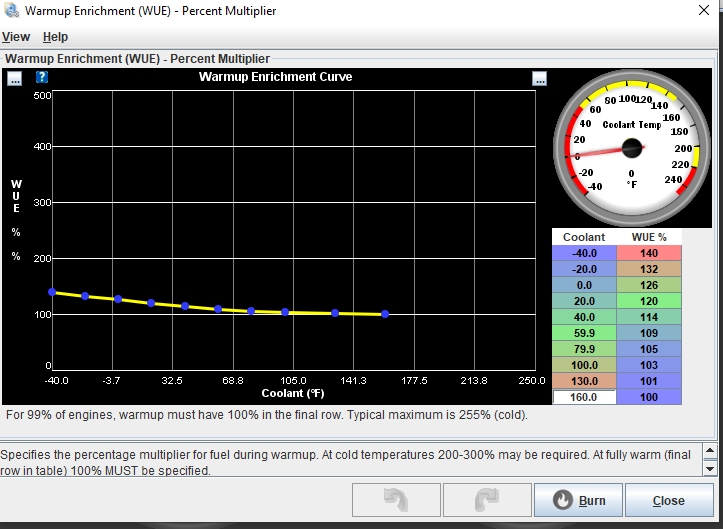
Task: Click the Coolant Temp gauge
Action: pos(631,147)
